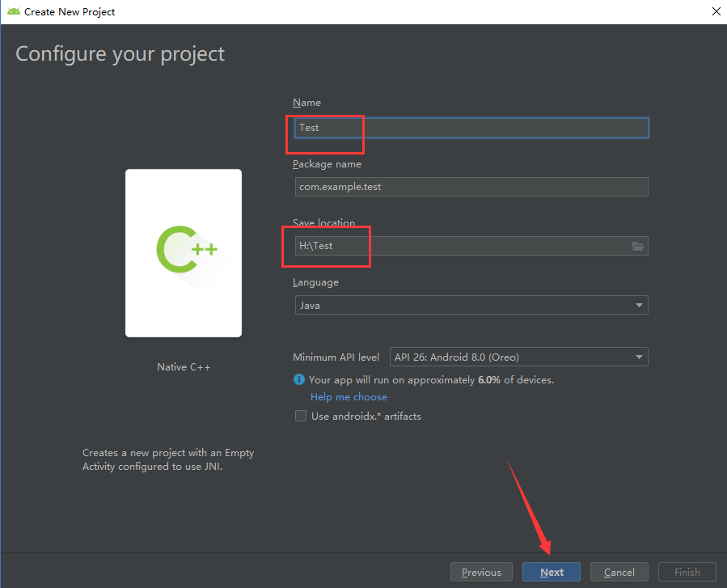Cancel the new project wizard
727x588 pixels.
pos(619,573)
